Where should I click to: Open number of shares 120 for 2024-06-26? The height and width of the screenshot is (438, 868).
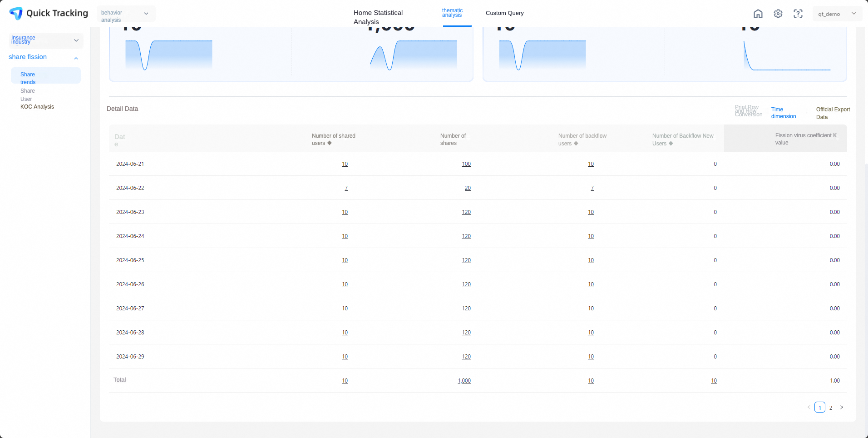click(466, 284)
